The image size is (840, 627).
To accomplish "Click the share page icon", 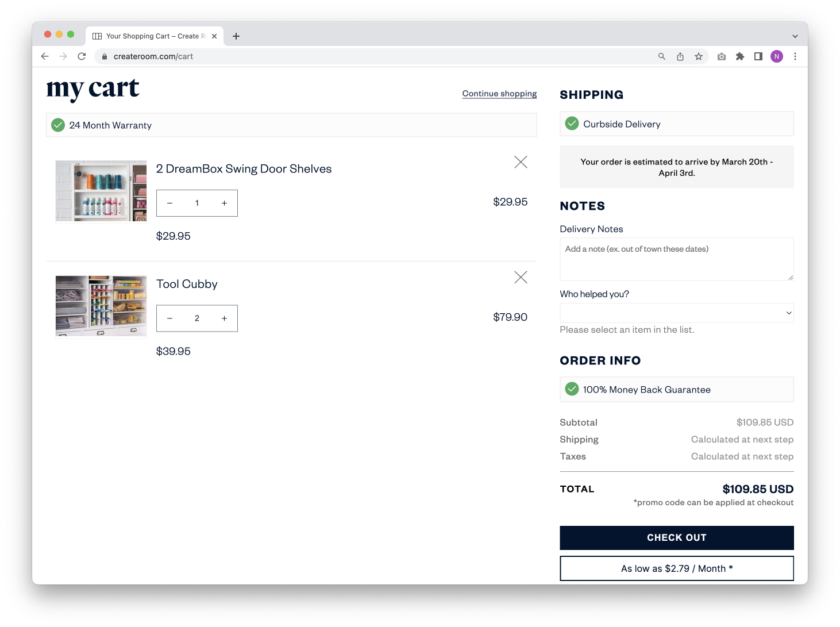I will pos(680,56).
